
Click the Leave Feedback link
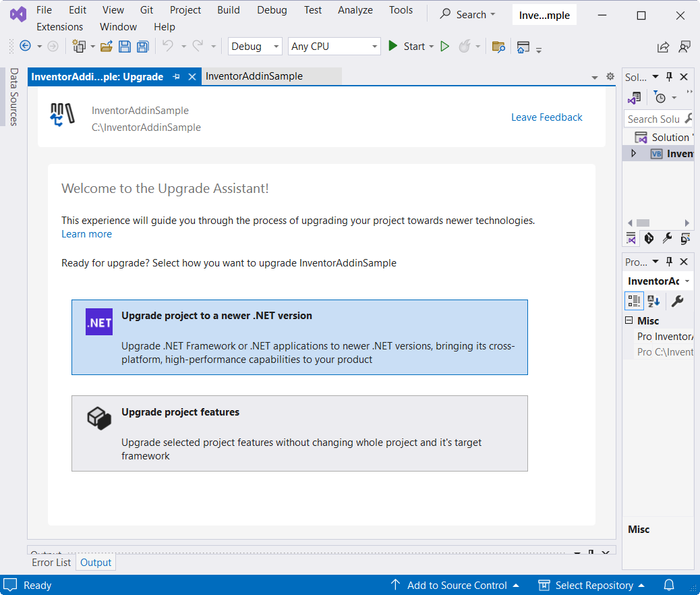546,117
